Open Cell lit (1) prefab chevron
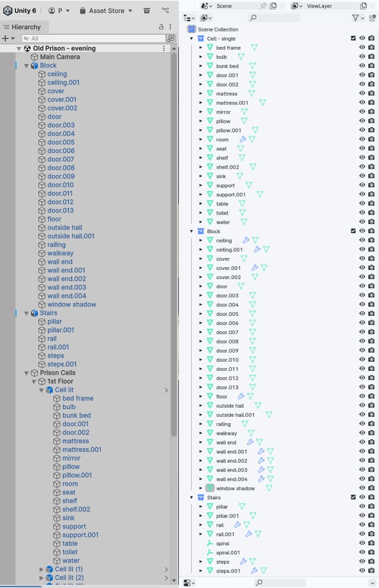This screenshot has width=379, height=588. (166, 569)
